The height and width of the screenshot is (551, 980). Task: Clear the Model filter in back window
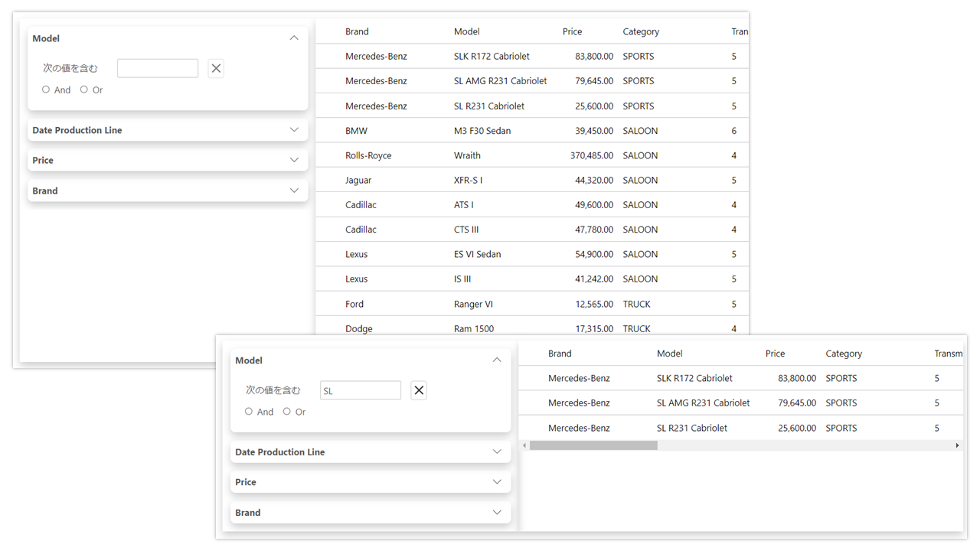(x=216, y=68)
